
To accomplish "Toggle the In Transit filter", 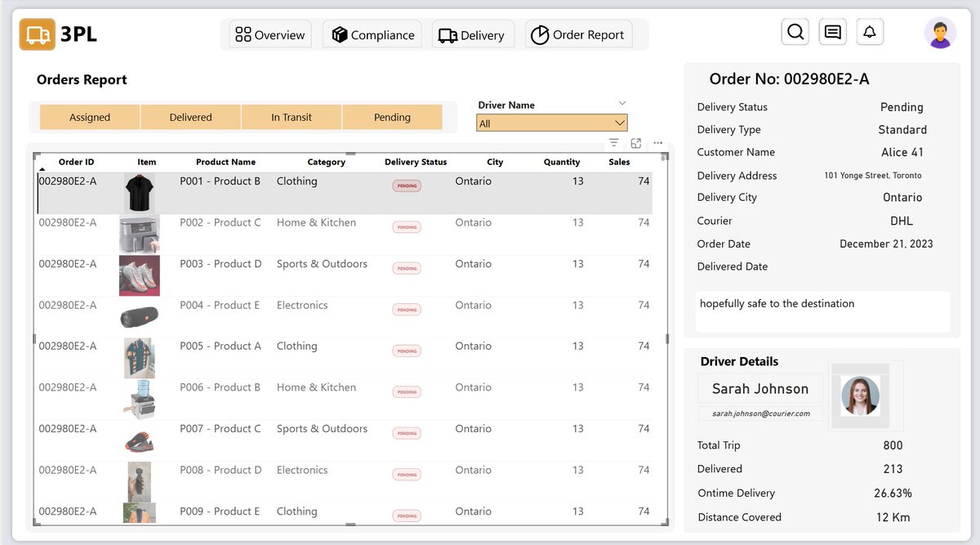I will coord(291,117).
